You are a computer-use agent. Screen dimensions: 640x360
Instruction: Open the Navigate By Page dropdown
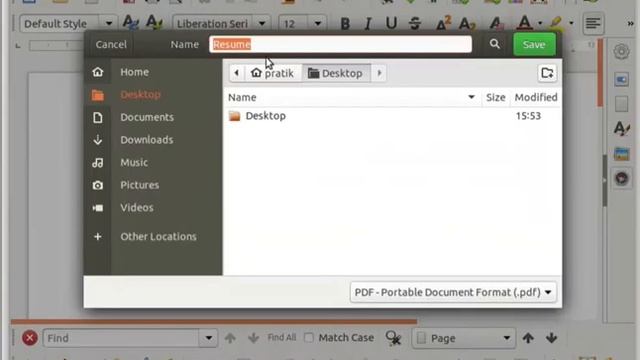(x=463, y=338)
